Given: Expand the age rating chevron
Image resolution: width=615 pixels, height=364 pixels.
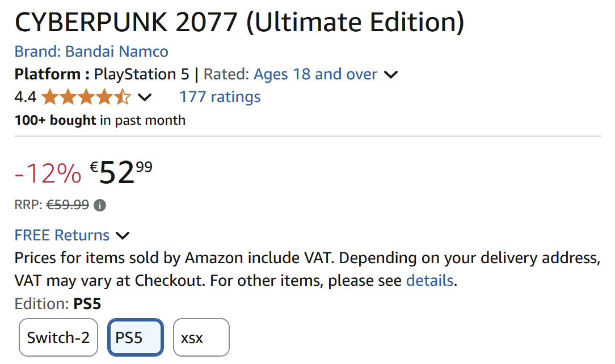Looking at the screenshot, I should 391,74.
